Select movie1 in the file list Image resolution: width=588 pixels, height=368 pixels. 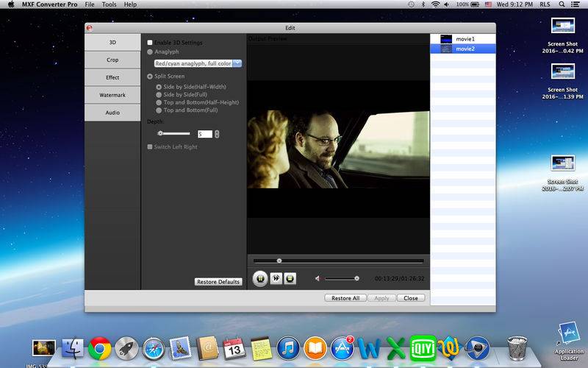point(463,39)
